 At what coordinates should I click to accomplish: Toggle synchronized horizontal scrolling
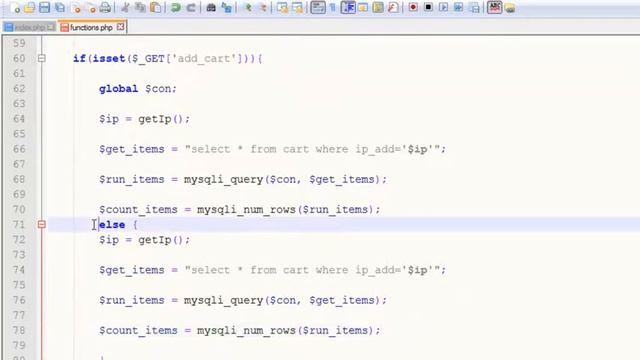click(298, 7)
